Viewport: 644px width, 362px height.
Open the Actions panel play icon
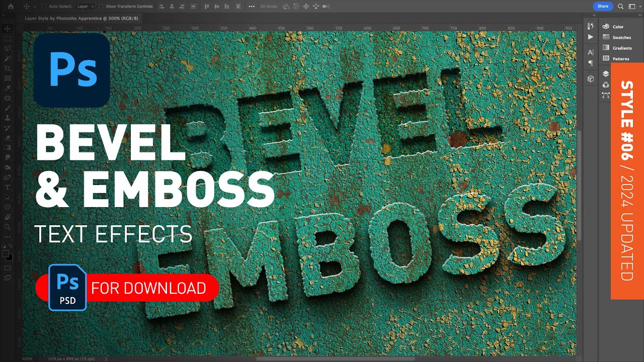(591, 37)
